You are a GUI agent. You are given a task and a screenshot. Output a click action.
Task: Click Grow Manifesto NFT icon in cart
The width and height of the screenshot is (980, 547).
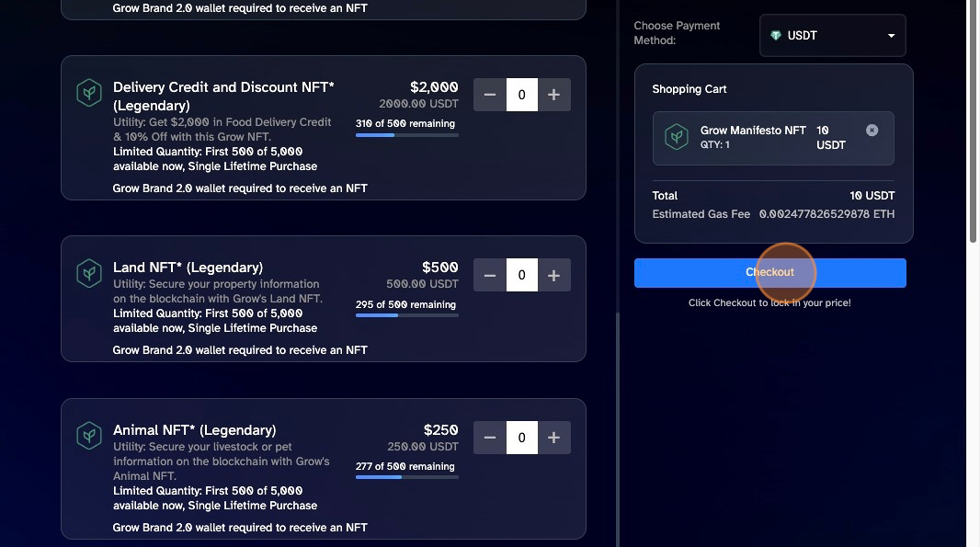(x=677, y=136)
